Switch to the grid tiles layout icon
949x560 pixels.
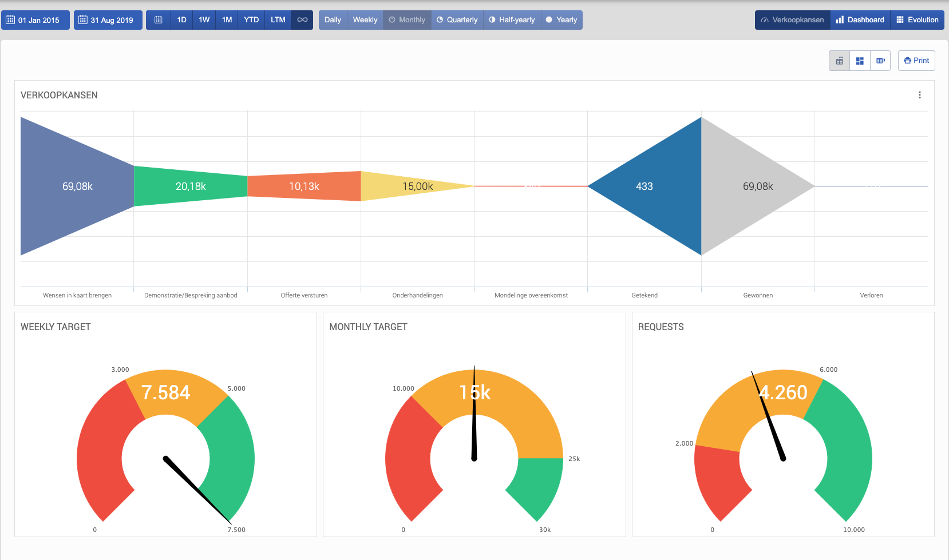click(x=860, y=61)
